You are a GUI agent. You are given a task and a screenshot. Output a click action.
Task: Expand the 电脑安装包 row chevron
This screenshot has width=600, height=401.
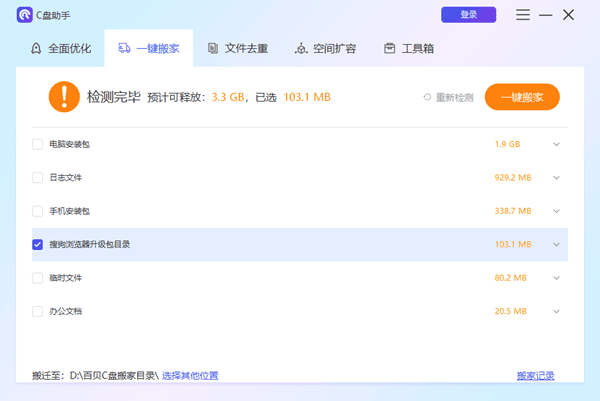[557, 144]
